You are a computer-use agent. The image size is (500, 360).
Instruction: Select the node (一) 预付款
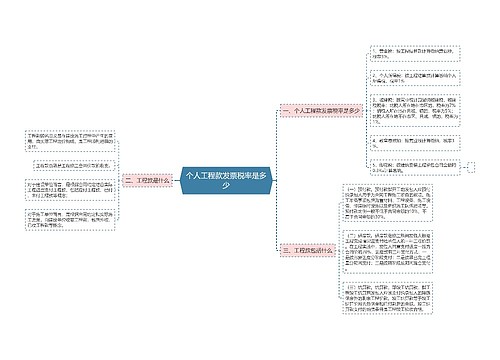click(x=388, y=203)
